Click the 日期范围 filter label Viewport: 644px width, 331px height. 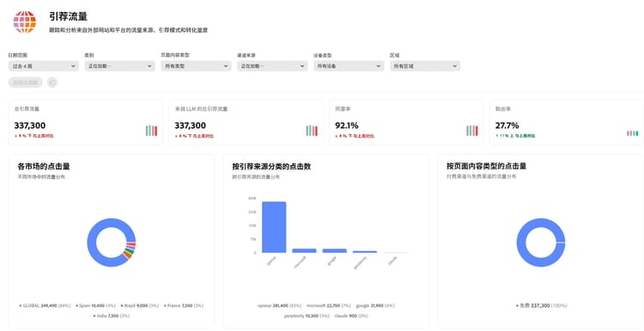[18, 55]
